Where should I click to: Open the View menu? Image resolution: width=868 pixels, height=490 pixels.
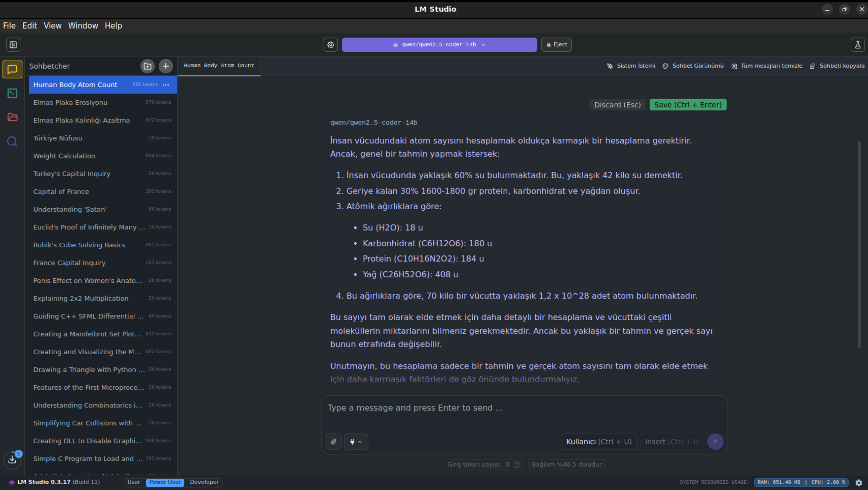click(52, 26)
